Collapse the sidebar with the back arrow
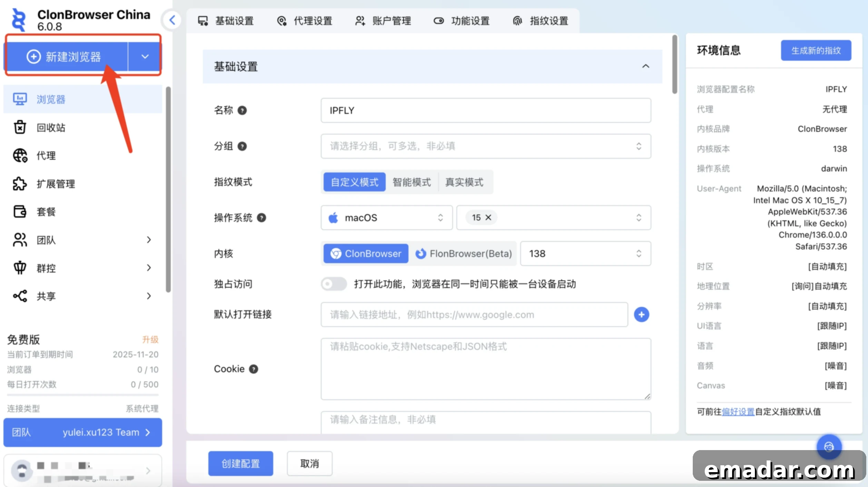This screenshot has height=487, width=868. pos(172,20)
